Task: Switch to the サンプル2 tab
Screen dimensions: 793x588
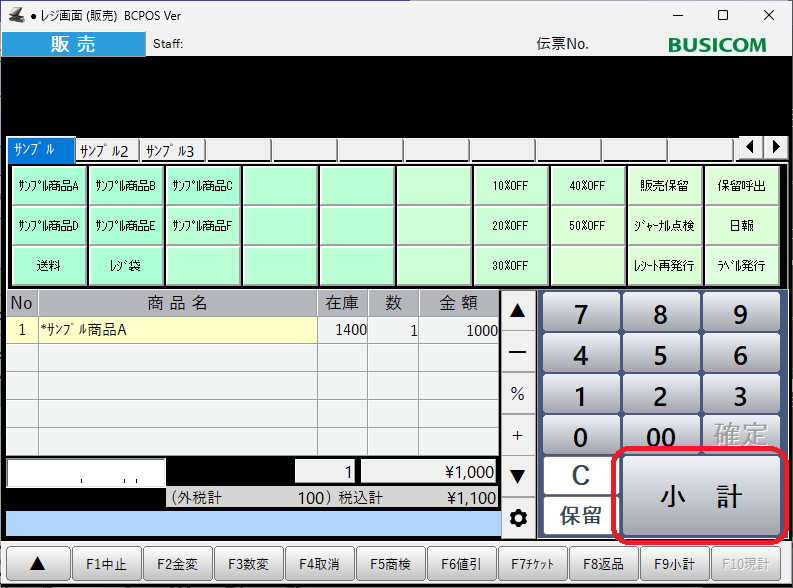Action: coord(105,151)
